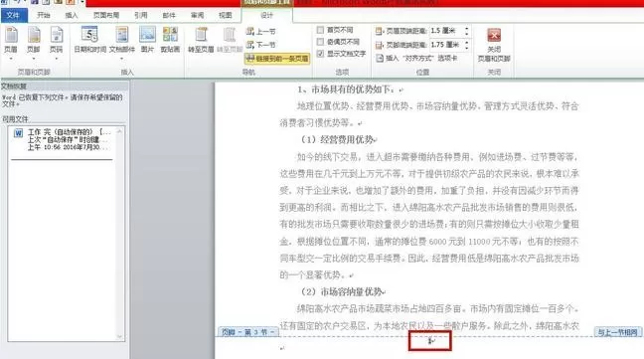Viewport: 644px width, 359px height.
Task: Click the 与上一节相同 tag
Action: [618, 332]
